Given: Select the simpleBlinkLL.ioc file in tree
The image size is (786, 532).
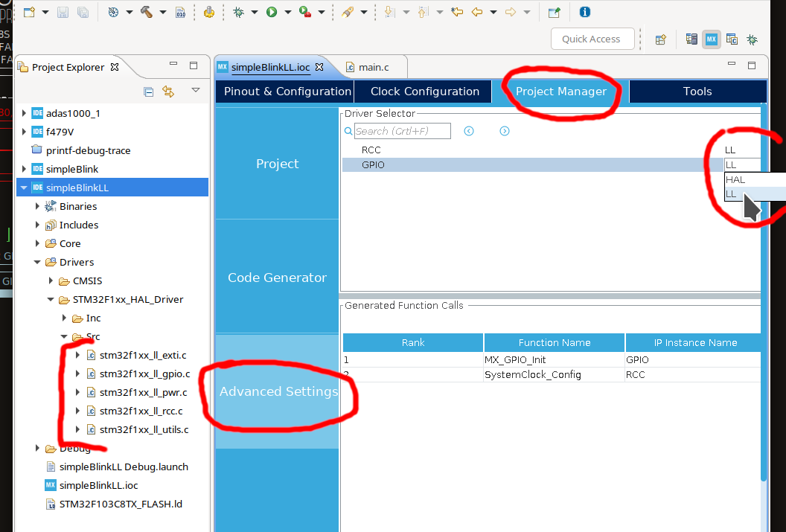Looking at the screenshot, I should (x=98, y=485).
